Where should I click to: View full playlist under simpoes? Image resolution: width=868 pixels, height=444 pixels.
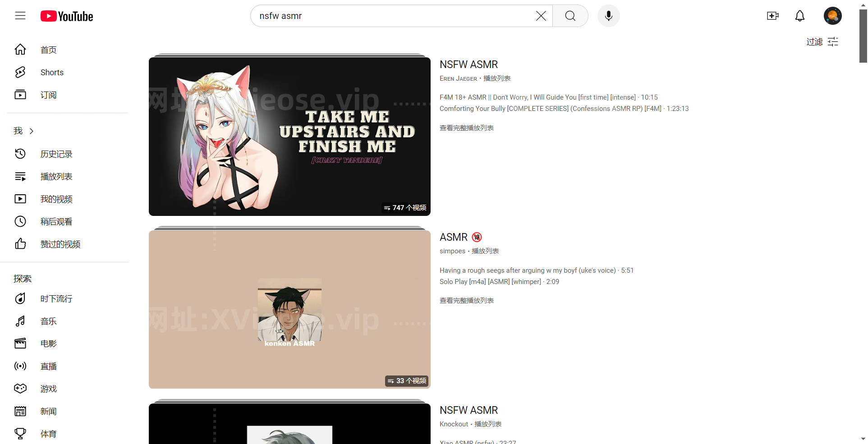pyautogui.click(x=467, y=301)
